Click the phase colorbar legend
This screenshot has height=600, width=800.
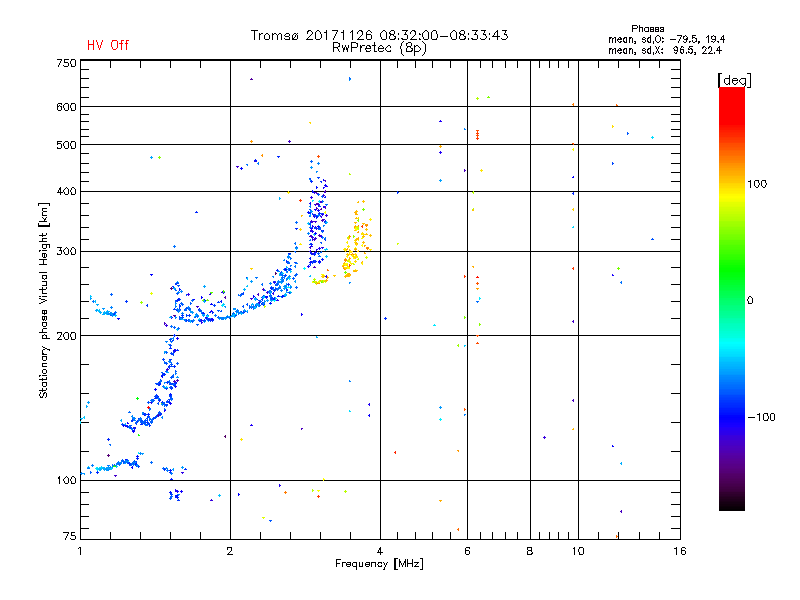click(x=732, y=298)
